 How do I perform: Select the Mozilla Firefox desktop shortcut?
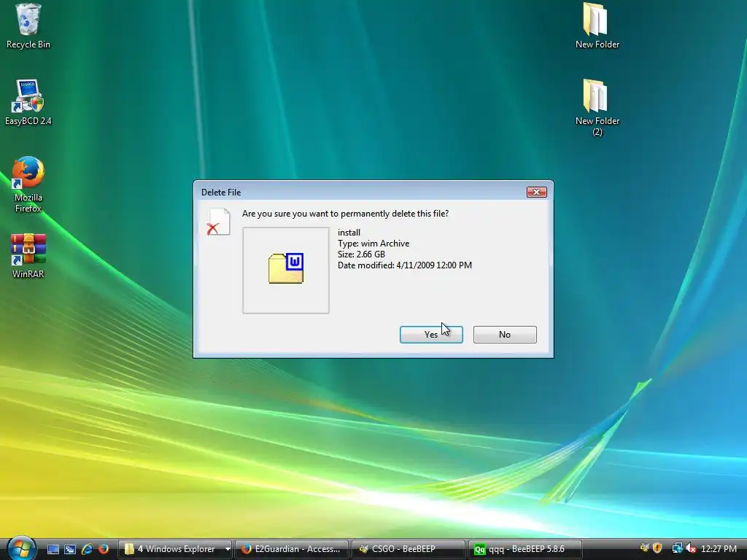click(28, 184)
